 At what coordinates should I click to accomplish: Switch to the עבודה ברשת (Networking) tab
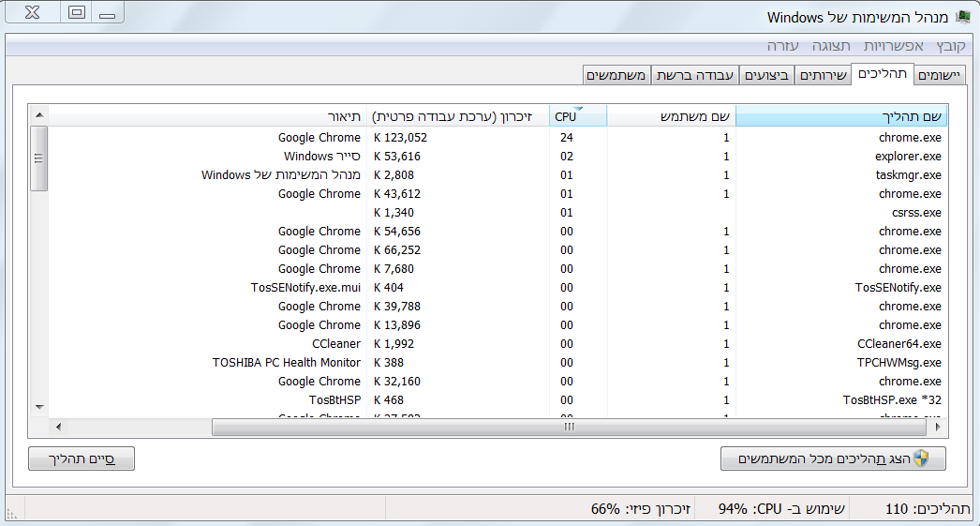695,75
